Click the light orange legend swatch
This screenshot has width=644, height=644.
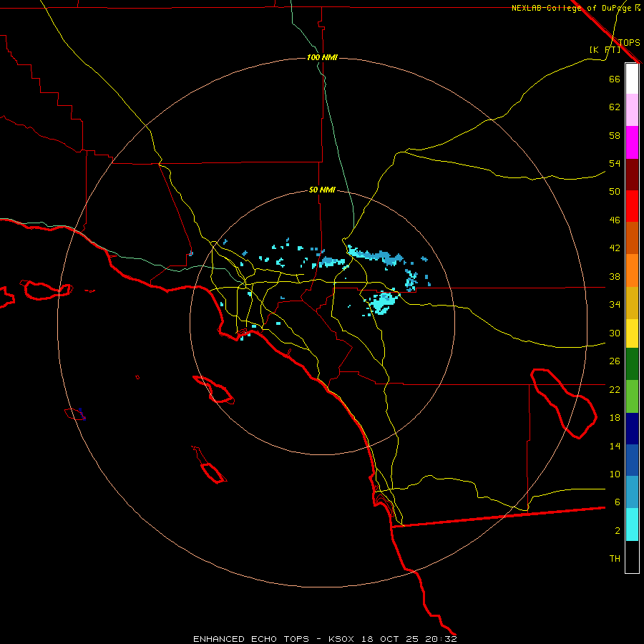632,270
